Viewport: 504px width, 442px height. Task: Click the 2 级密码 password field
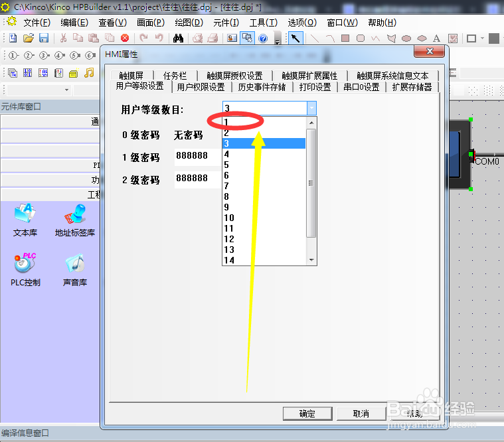point(199,180)
